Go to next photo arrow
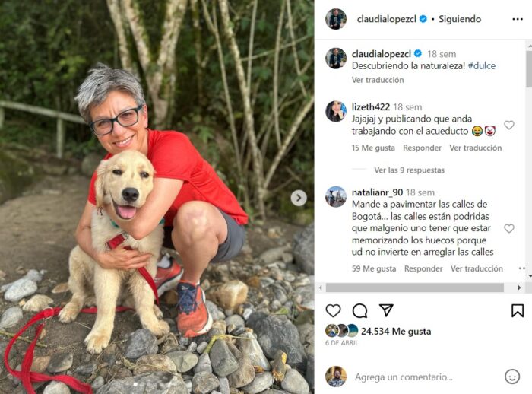 [299, 198]
